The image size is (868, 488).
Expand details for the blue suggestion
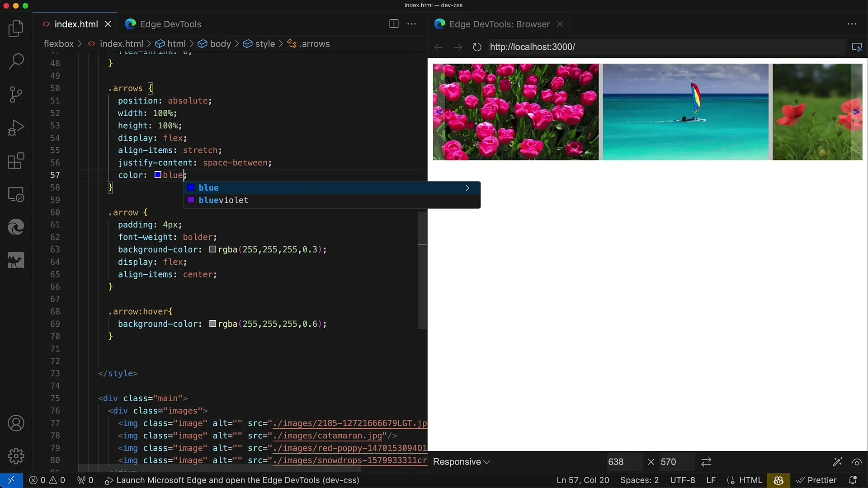point(467,188)
